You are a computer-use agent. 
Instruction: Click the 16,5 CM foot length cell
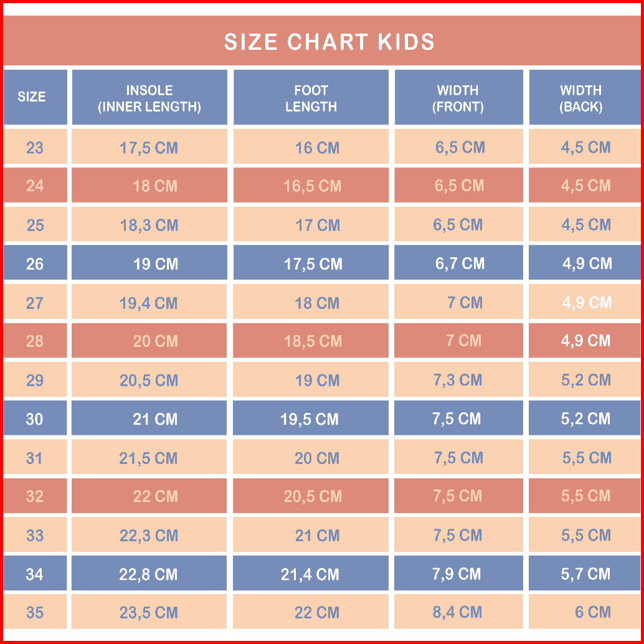(312, 186)
